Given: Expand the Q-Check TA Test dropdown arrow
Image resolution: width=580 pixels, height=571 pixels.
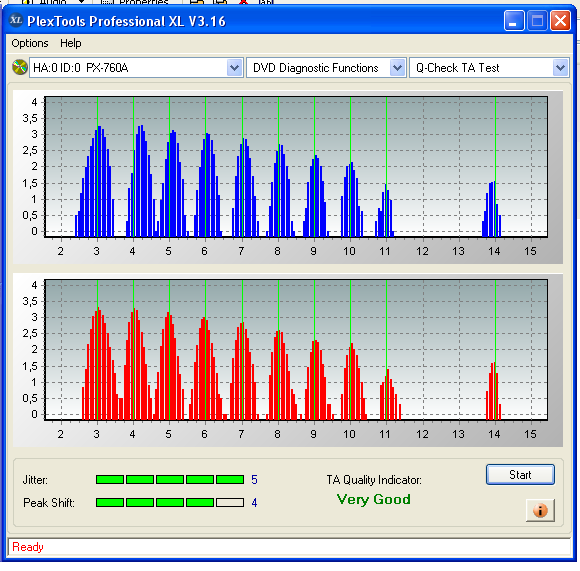Looking at the screenshot, I should 560,68.
